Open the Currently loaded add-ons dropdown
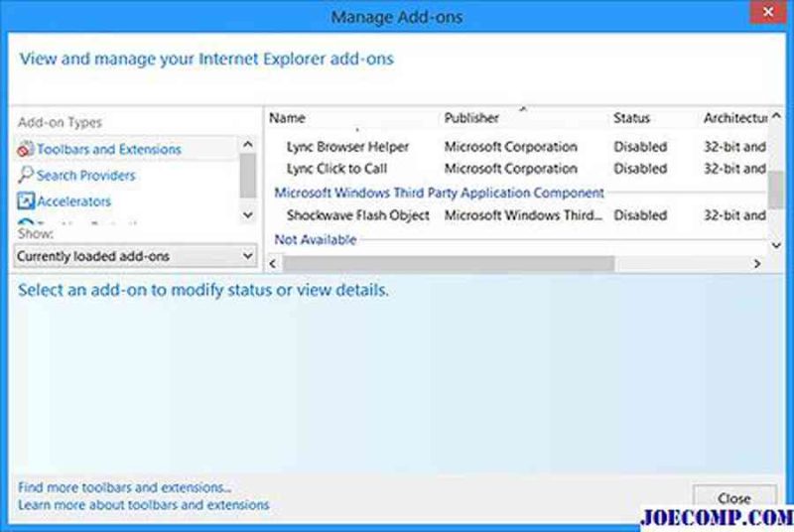Image resolution: width=794 pixels, height=532 pixels. point(135,256)
